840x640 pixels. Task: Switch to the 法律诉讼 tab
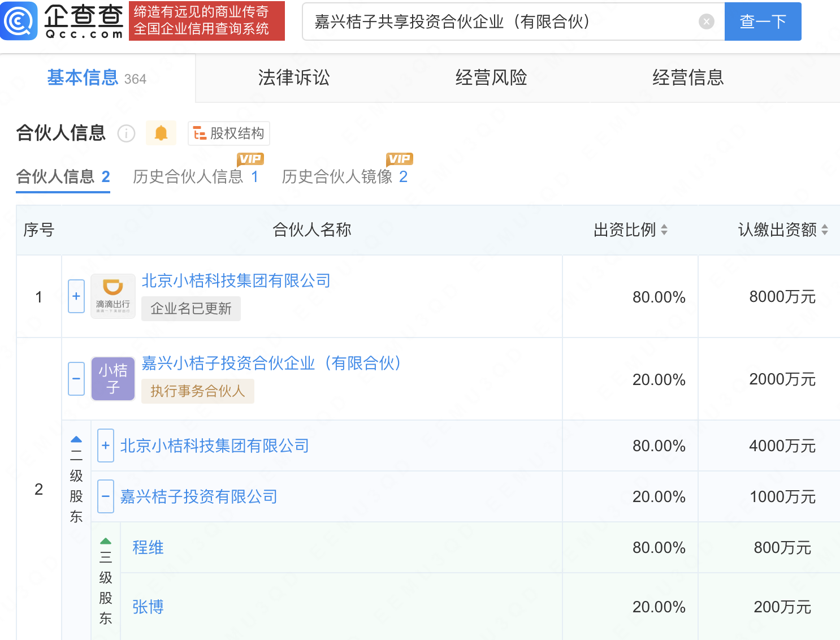pos(293,78)
